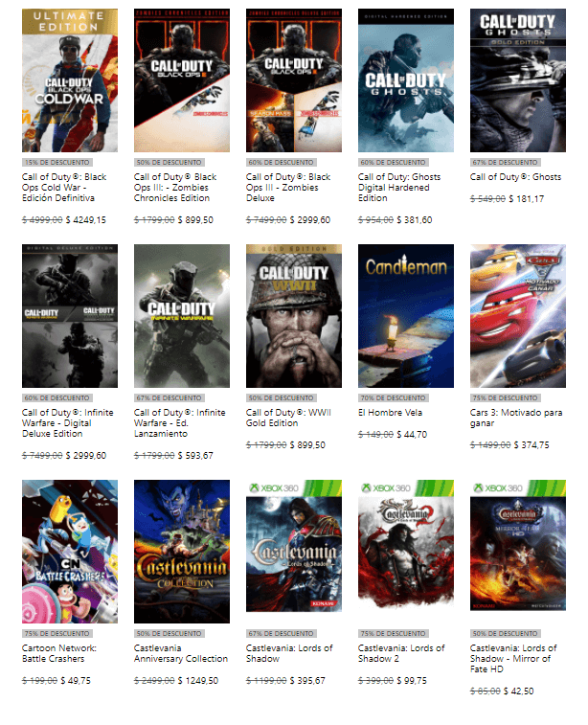The width and height of the screenshot is (588, 725).
Task: Click Infinite Warfare Ed. Lanzamiento title link
Action: coord(180,423)
